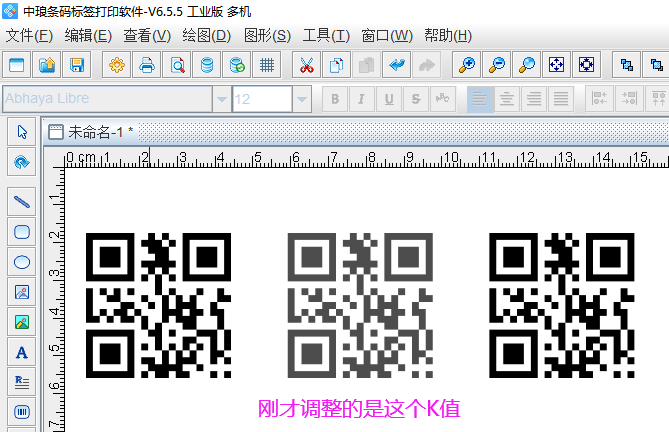The image size is (669, 432).
Task: Select the barcode tool in sidebar
Action: 22,411
